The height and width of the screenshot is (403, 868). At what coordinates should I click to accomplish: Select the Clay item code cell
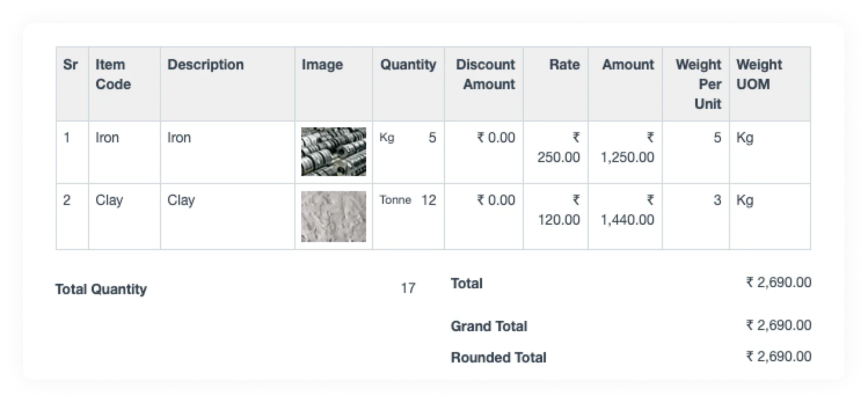coord(109,200)
